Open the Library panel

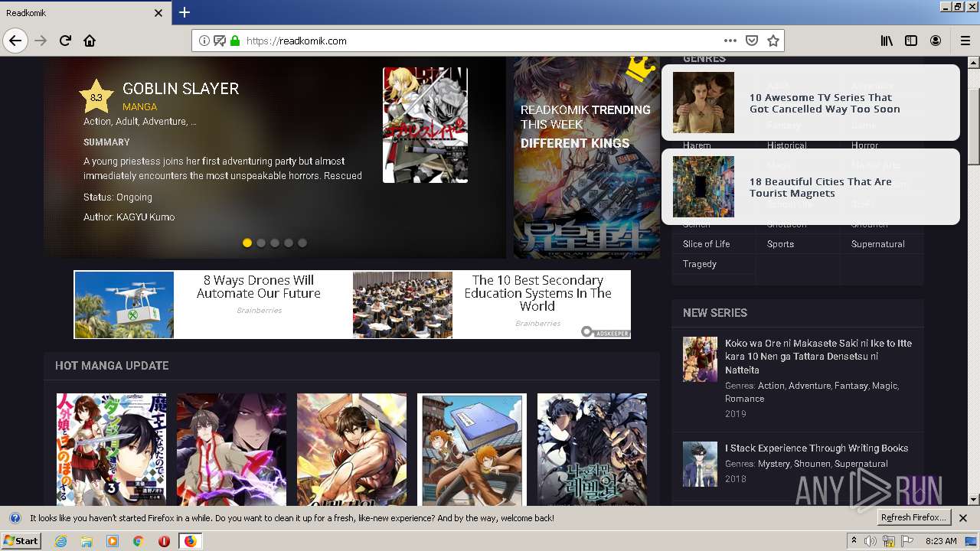[x=887, y=41]
